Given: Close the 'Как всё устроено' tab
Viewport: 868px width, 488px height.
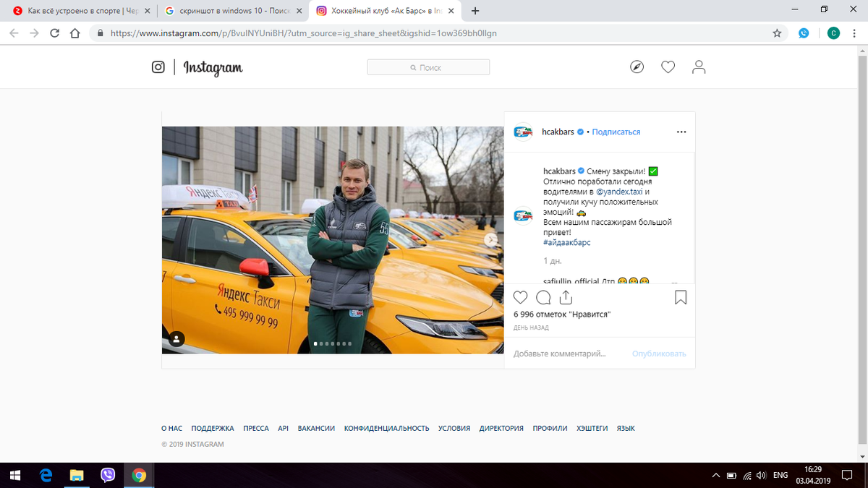Looking at the screenshot, I should click(x=147, y=11).
